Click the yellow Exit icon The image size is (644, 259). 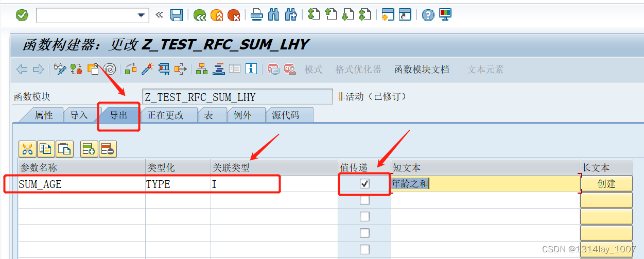click(217, 15)
